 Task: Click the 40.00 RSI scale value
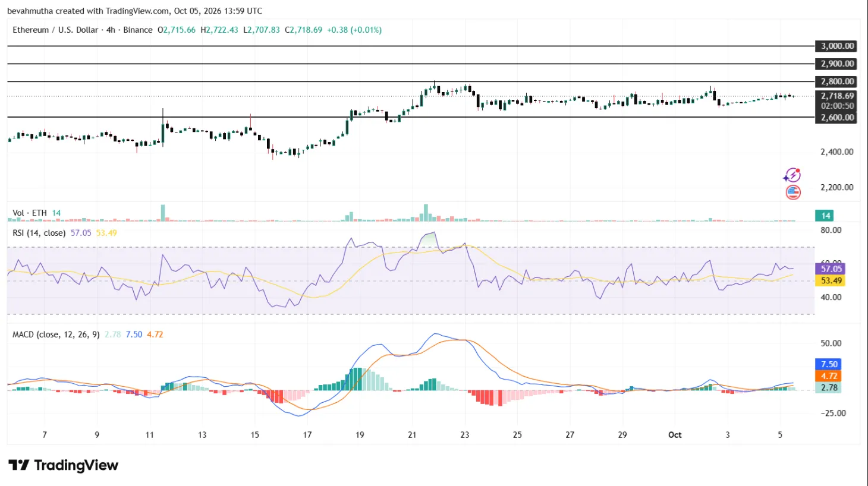tap(831, 297)
